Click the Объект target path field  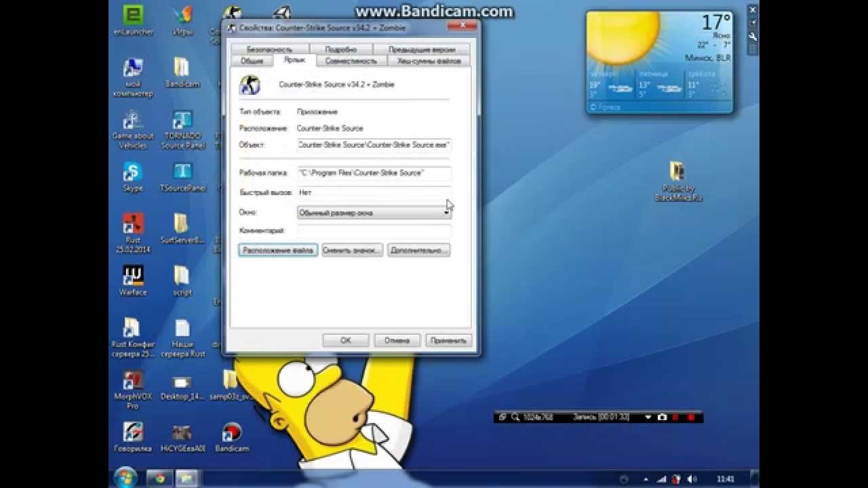[x=374, y=144]
